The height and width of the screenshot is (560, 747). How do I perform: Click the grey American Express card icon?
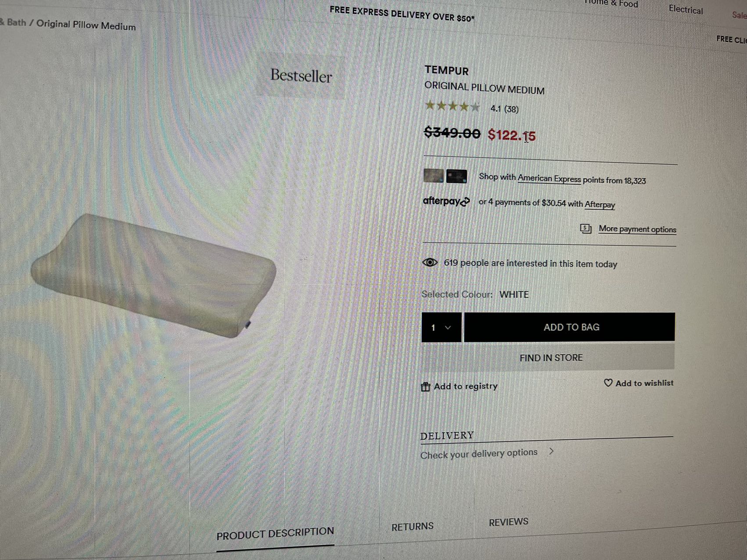(x=434, y=176)
